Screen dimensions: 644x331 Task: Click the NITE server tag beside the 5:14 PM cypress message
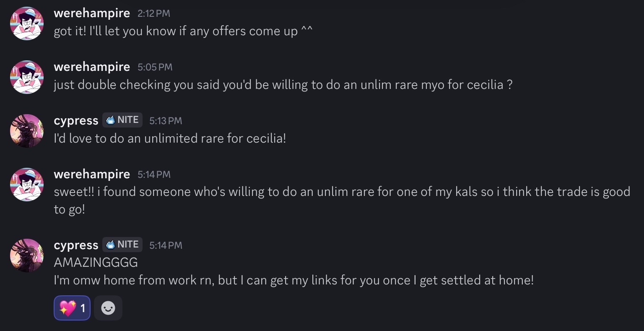[122, 245]
